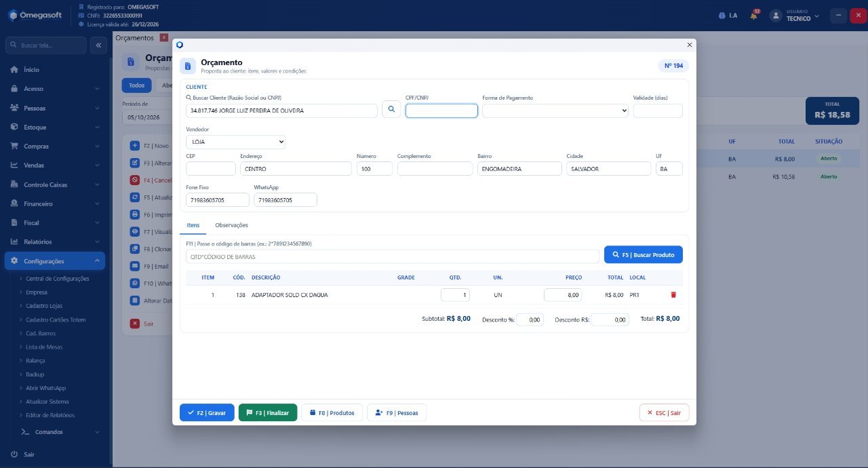Click the search client magnifier icon
Image resolution: width=868 pixels, height=468 pixels.
(x=391, y=110)
